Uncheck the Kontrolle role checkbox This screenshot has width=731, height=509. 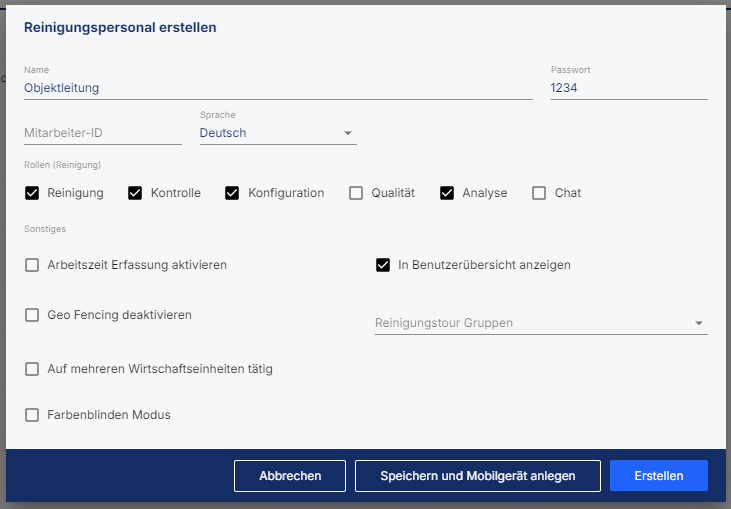click(x=135, y=193)
